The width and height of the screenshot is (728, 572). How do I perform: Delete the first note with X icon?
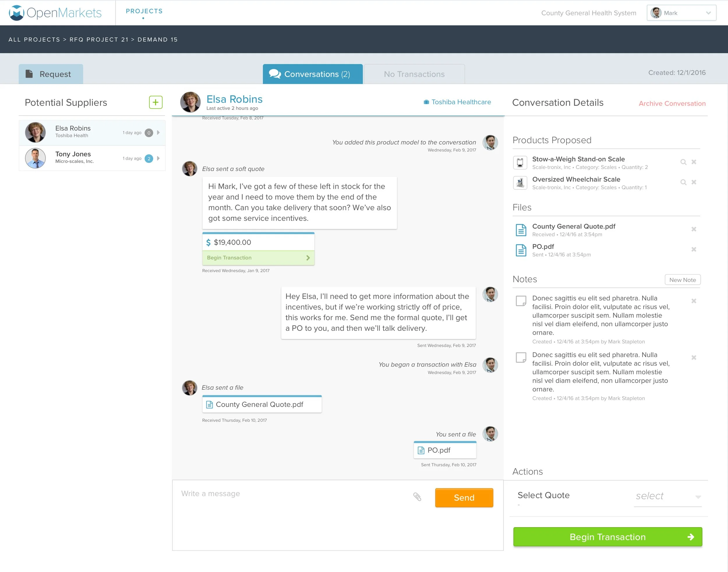(x=694, y=301)
